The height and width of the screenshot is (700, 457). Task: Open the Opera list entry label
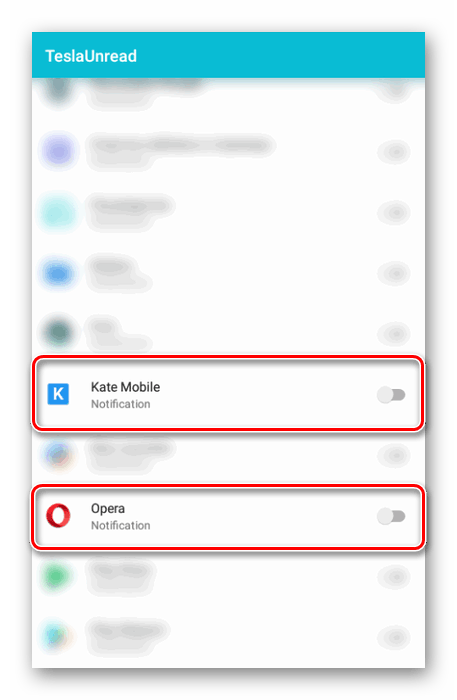tap(108, 508)
